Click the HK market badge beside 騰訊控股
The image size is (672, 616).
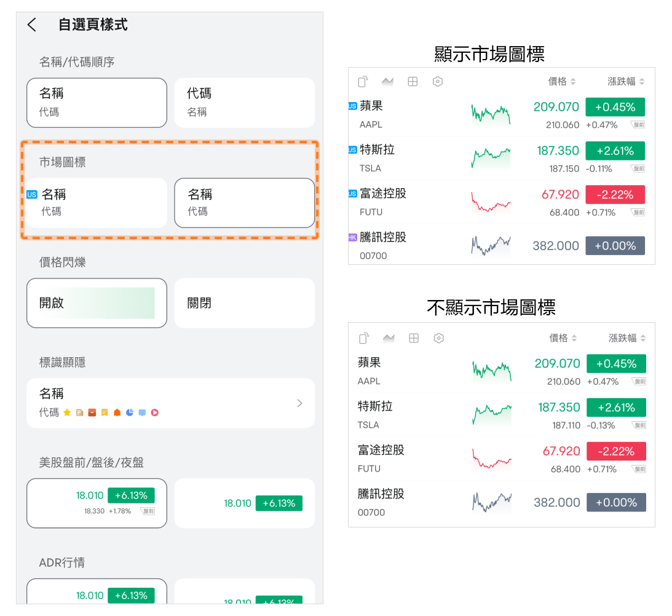pos(352,237)
